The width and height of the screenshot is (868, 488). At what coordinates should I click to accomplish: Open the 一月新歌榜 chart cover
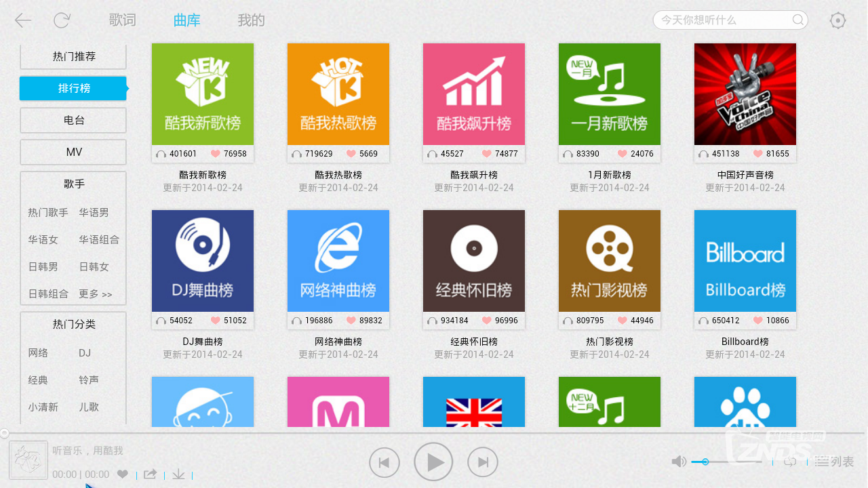pos(610,94)
